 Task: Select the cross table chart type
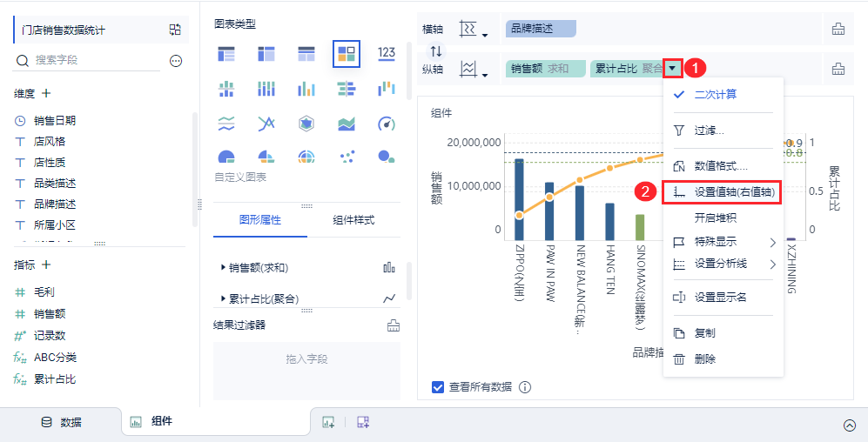pos(266,54)
